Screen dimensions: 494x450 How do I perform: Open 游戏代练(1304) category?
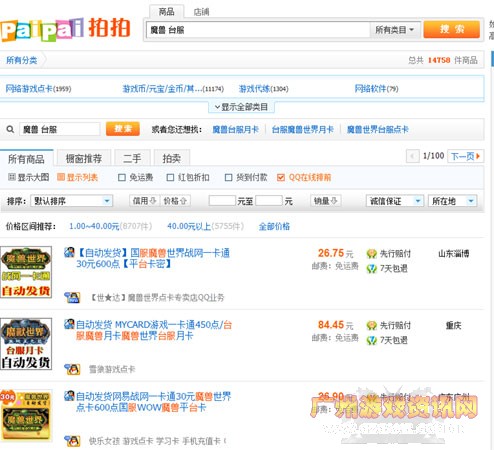263,89
